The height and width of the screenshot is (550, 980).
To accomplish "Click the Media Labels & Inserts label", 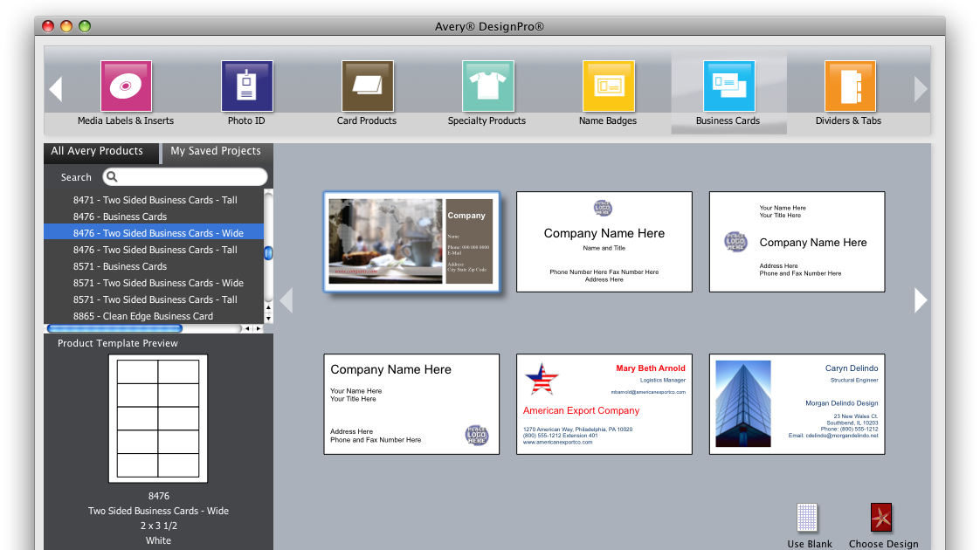I will [126, 120].
